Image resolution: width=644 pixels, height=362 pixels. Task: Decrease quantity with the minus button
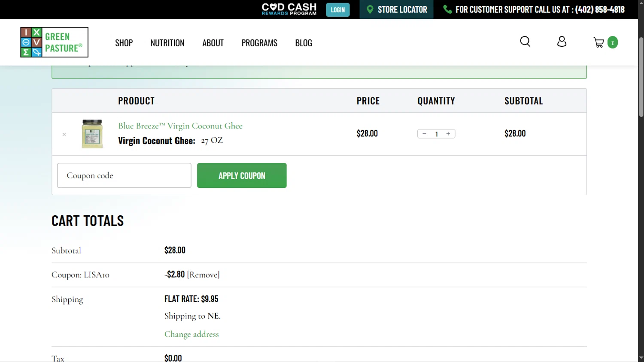pos(424,134)
